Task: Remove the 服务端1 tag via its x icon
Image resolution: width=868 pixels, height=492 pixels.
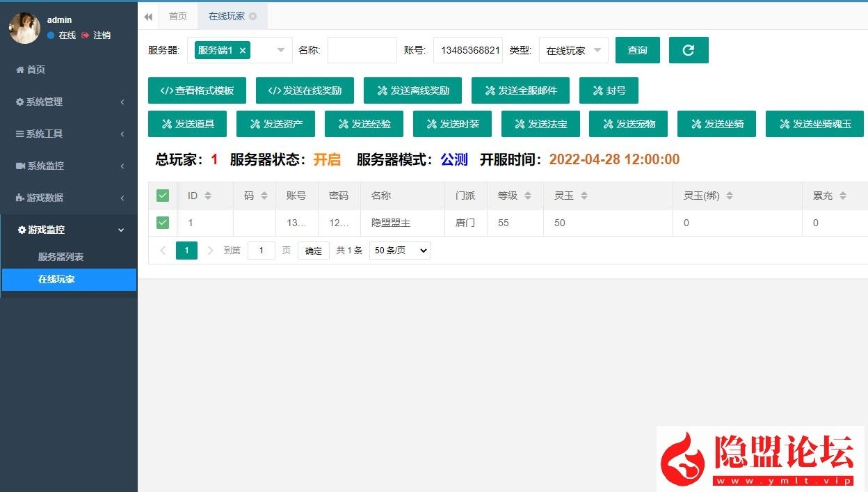Action: (243, 50)
